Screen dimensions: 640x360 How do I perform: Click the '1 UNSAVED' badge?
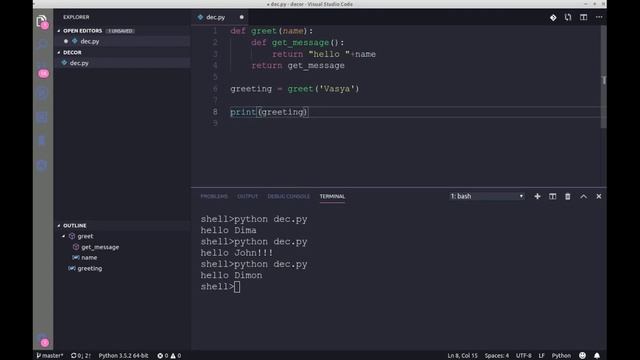[120, 31]
